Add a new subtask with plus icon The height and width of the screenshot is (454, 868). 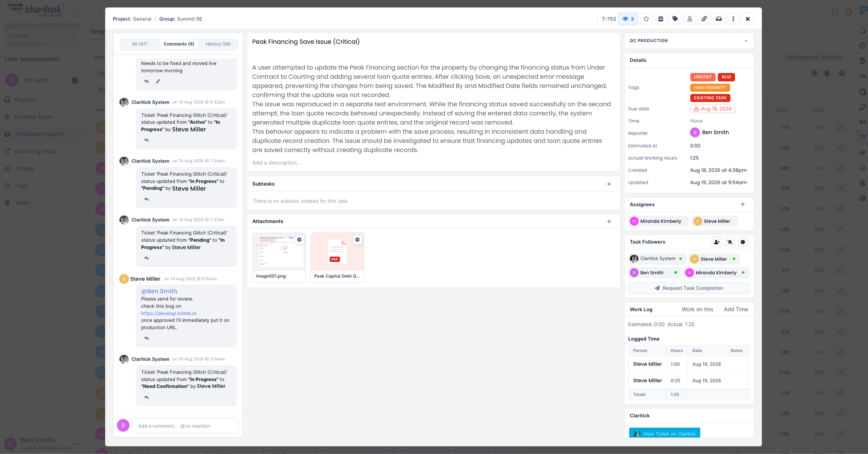(609, 184)
